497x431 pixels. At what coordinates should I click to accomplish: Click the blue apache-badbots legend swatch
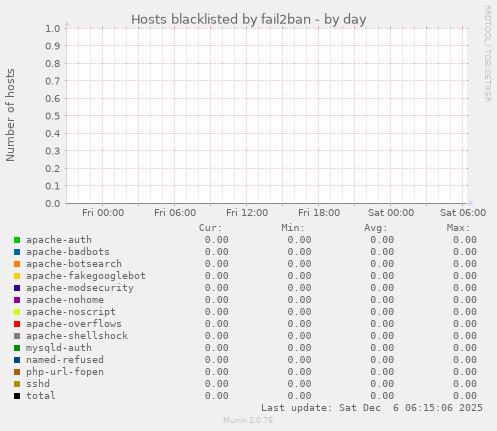(17, 252)
